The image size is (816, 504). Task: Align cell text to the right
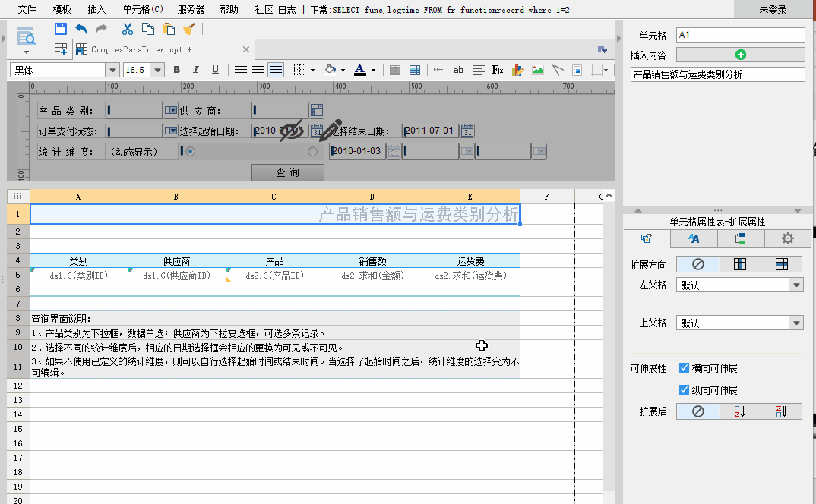point(275,70)
